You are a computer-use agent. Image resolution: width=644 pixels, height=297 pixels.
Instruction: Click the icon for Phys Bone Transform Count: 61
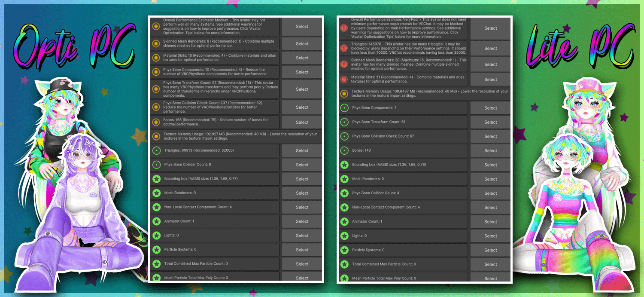344,122
